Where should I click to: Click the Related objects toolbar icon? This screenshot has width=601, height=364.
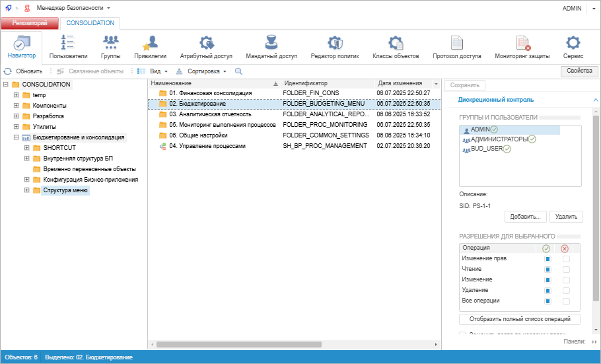tap(60, 71)
